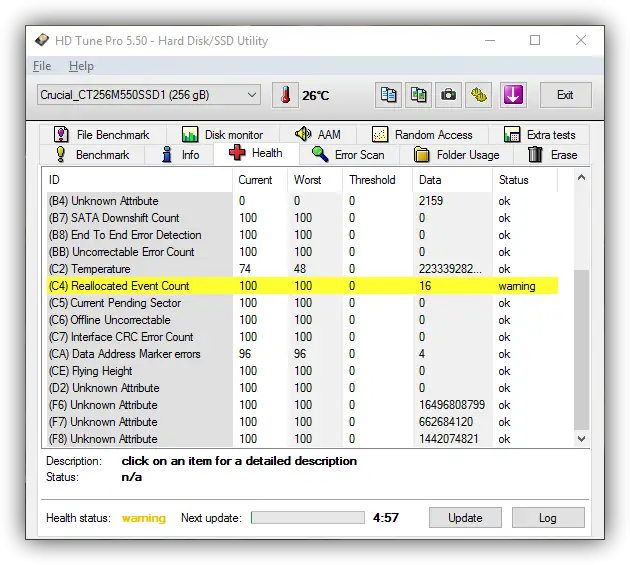The width and height of the screenshot is (630, 565).
Task: Save screenshot using the camera icon
Action: (x=448, y=95)
